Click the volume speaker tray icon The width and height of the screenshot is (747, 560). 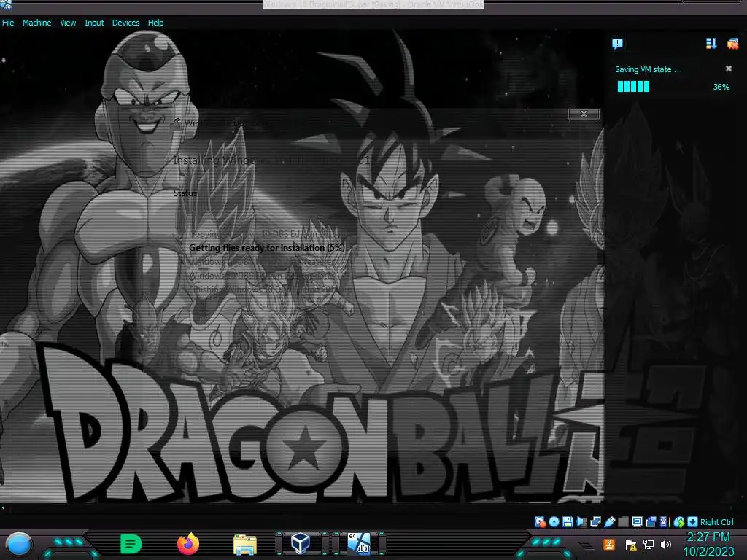[x=666, y=544]
